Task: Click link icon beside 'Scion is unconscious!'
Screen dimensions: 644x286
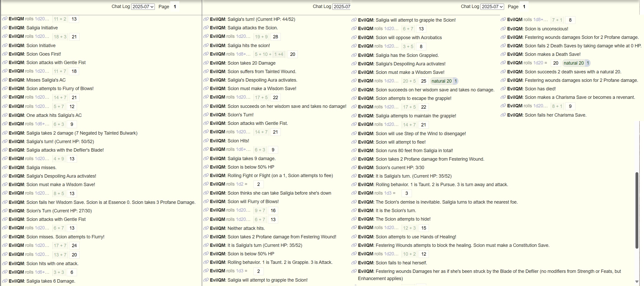Action: pyautogui.click(x=503, y=29)
